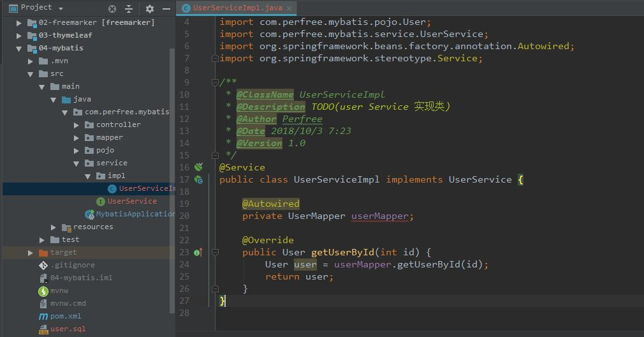Expand the resources folder

point(53,227)
